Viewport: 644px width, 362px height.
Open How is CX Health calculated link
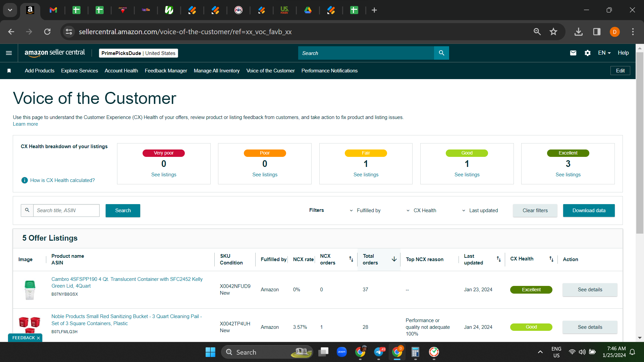click(x=62, y=180)
